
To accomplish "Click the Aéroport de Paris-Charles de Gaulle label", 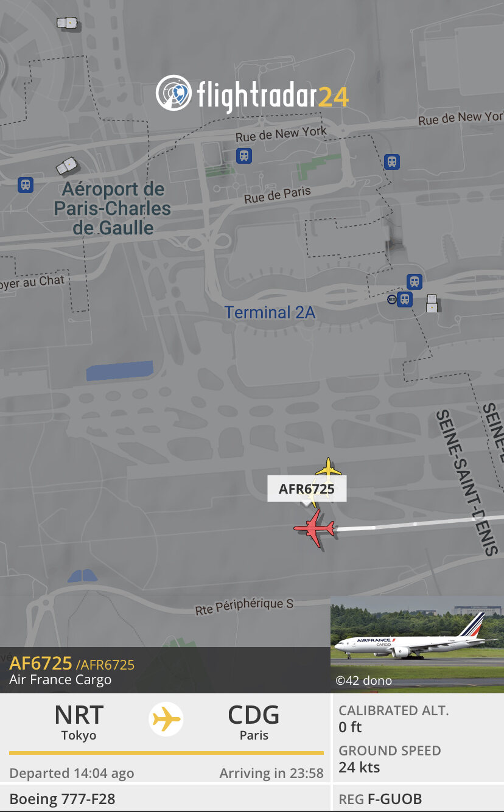I will point(112,209).
